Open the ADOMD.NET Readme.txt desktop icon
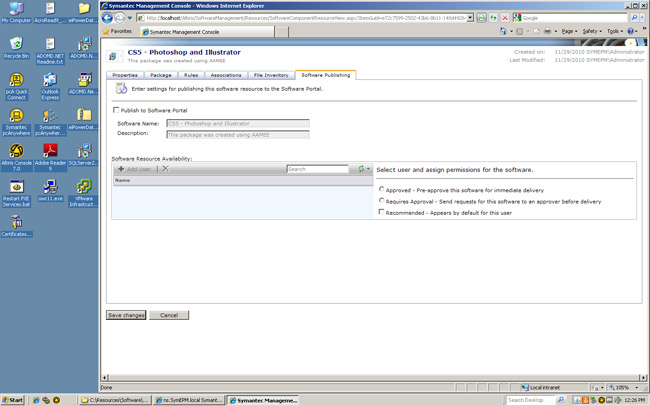Viewport: 650px width, 406px height. (50, 51)
